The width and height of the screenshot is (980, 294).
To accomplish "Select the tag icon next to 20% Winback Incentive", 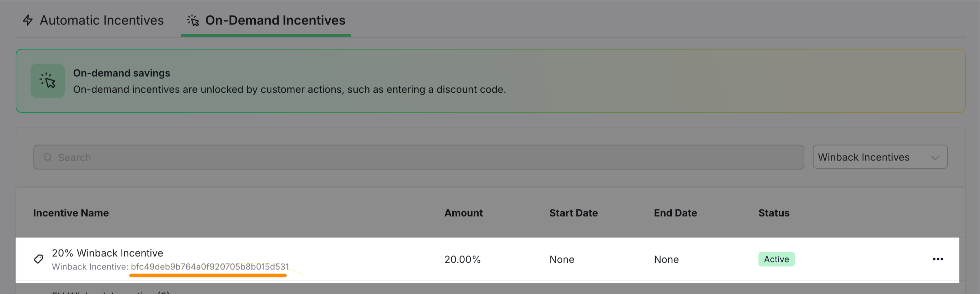I will [x=38, y=259].
